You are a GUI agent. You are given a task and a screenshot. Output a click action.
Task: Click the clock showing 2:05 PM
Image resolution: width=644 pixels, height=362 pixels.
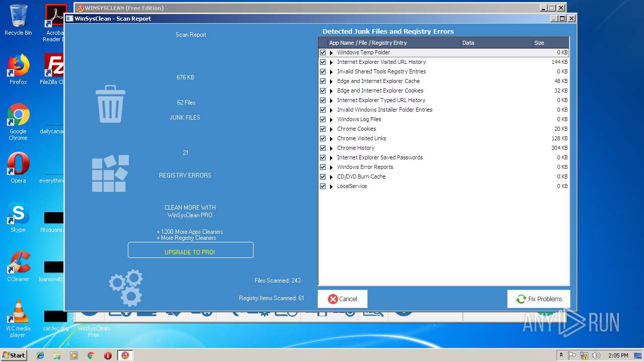click(x=618, y=355)
